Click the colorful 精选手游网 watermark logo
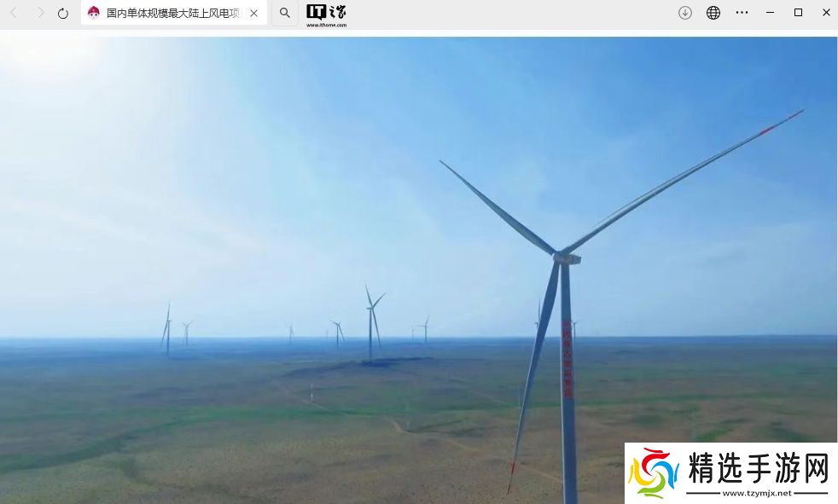 653,472
